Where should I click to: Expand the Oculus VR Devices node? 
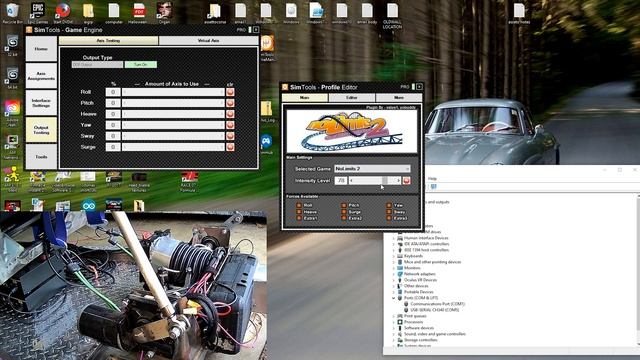pyautogui.click(x=393, y=280)
